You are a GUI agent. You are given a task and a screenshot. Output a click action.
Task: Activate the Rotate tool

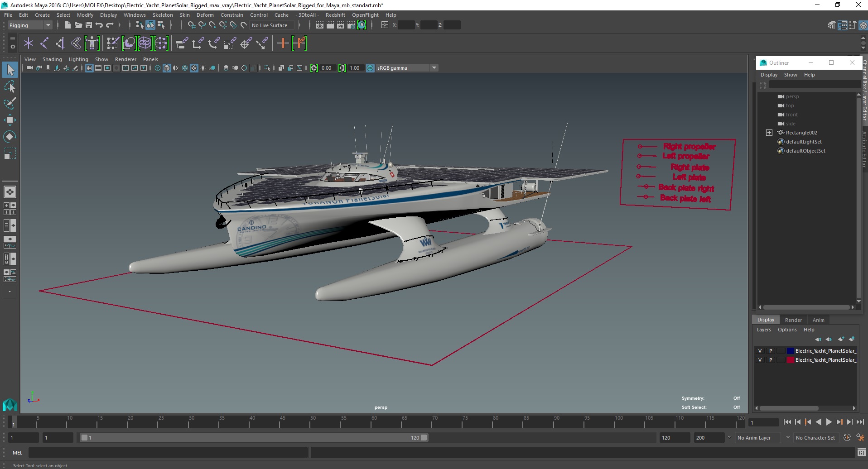click(x=10, y=136)
